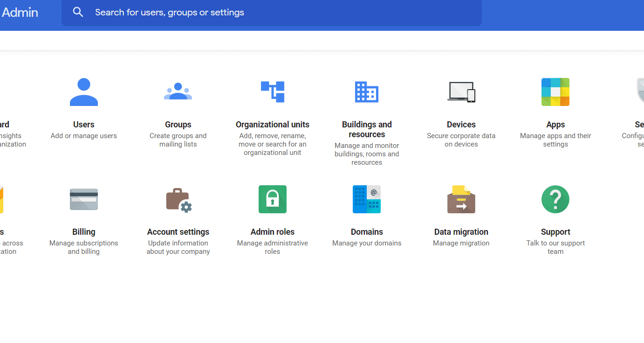Click the Groups title link
Image resolution: width=644 pixels, height=343 pixels.
click(x=178, y=125)
